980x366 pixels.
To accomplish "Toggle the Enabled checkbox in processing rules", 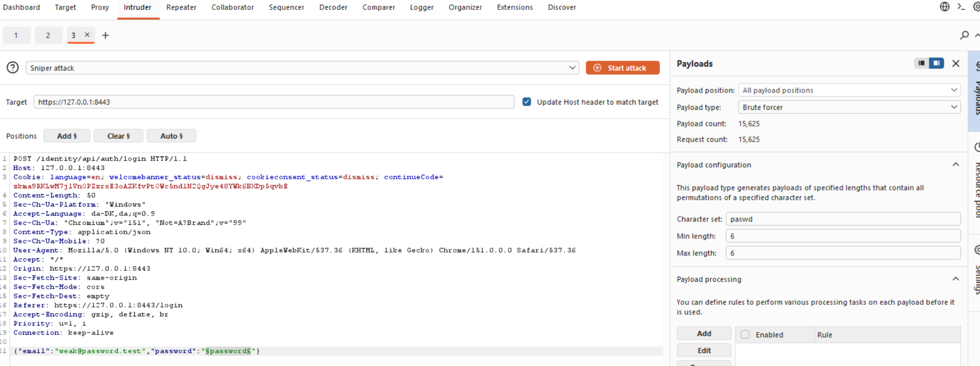I will 745,335.
